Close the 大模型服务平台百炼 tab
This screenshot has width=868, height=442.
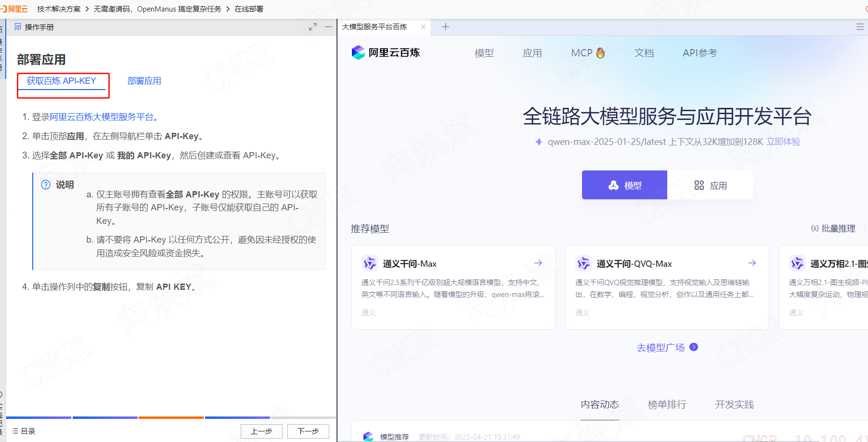pos(423,27)
